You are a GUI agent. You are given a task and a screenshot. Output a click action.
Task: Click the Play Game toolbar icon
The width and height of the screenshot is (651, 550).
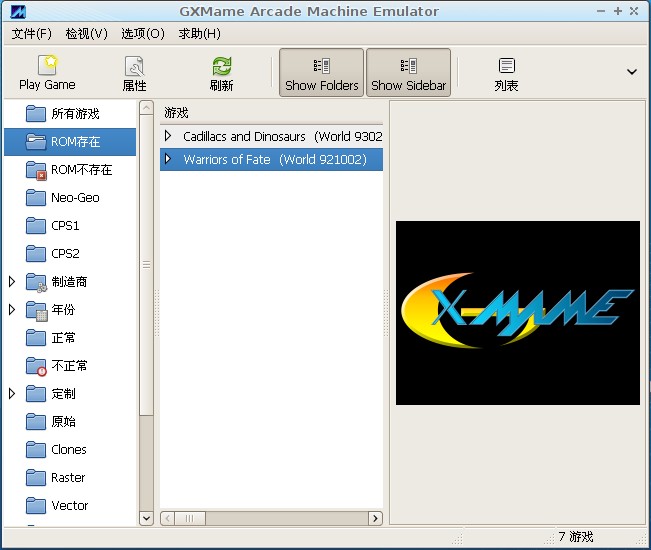[47, 66]
